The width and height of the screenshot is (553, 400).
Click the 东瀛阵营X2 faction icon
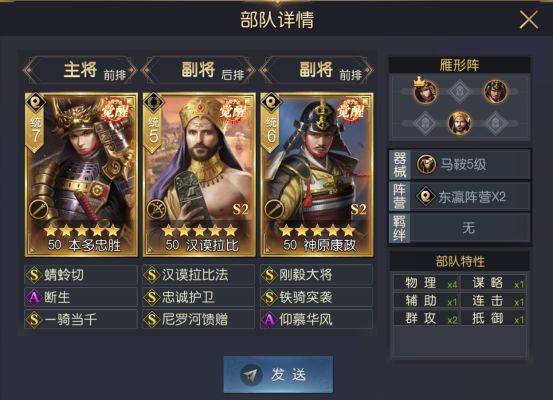coord(426,196)
